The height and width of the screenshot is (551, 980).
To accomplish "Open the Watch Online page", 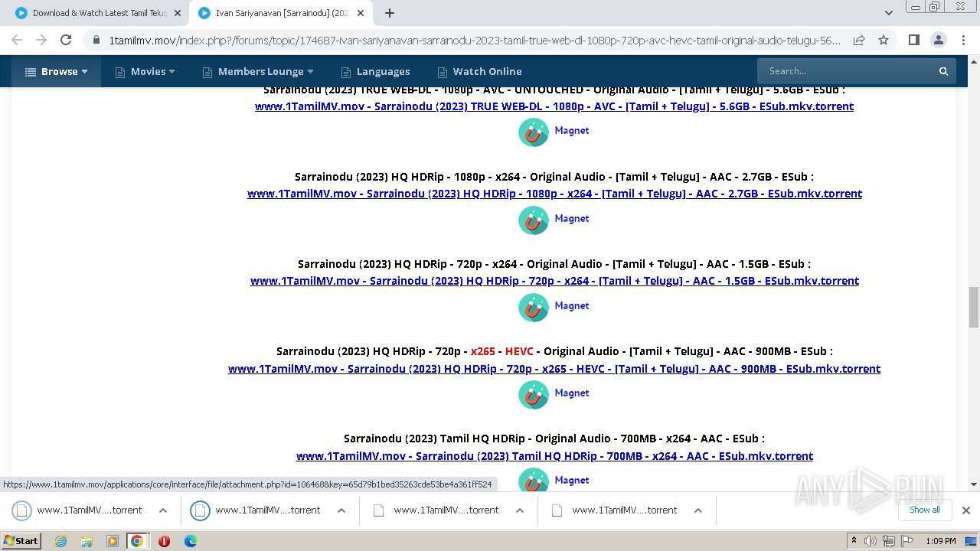I will pos(479,71).
